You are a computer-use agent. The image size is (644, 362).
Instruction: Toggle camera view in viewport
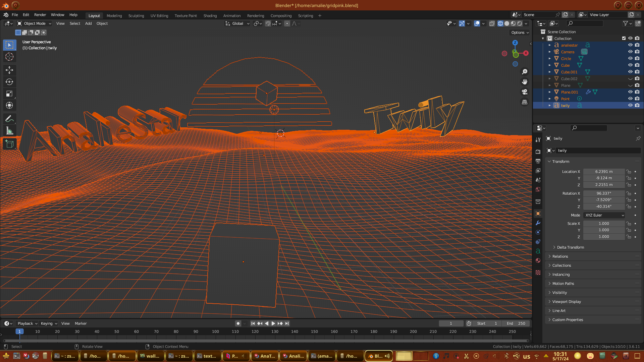tap(525, 92)
